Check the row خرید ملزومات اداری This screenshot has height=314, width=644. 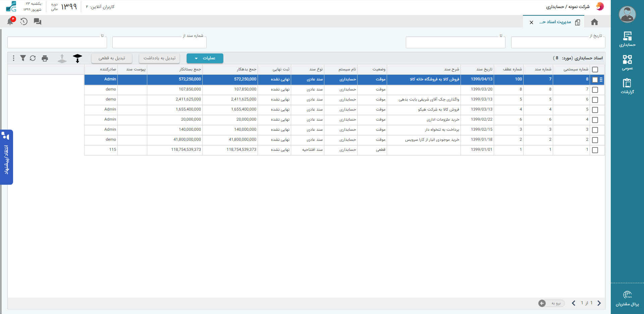(x=595, y=120)
